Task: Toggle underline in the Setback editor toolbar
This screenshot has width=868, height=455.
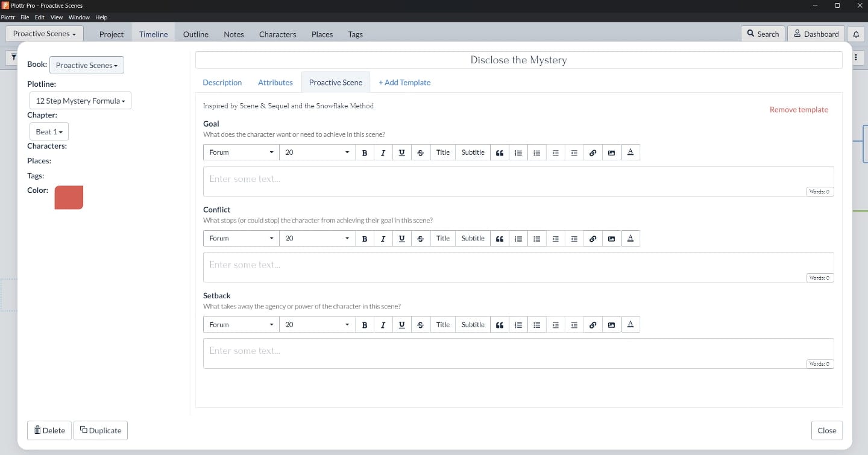Action: [401, 325]
